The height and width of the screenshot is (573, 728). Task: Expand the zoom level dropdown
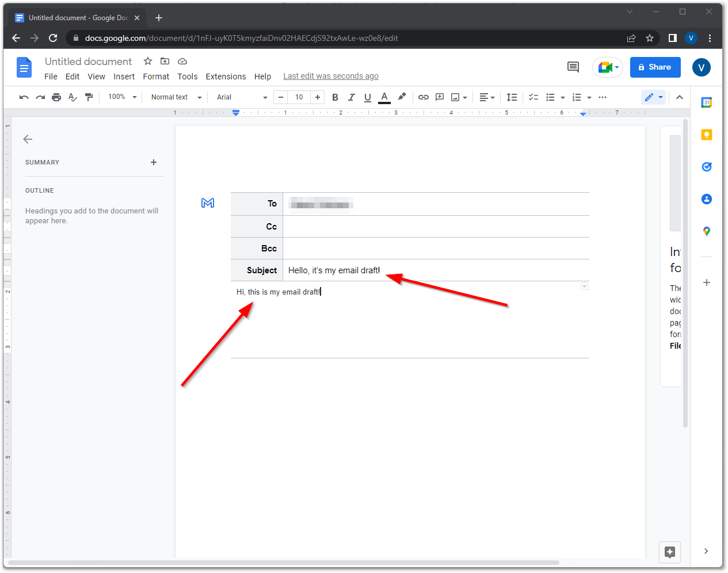tap(121, 97)
